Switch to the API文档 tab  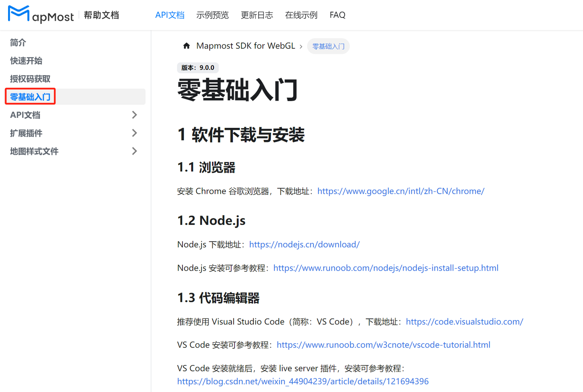[170, 15]
